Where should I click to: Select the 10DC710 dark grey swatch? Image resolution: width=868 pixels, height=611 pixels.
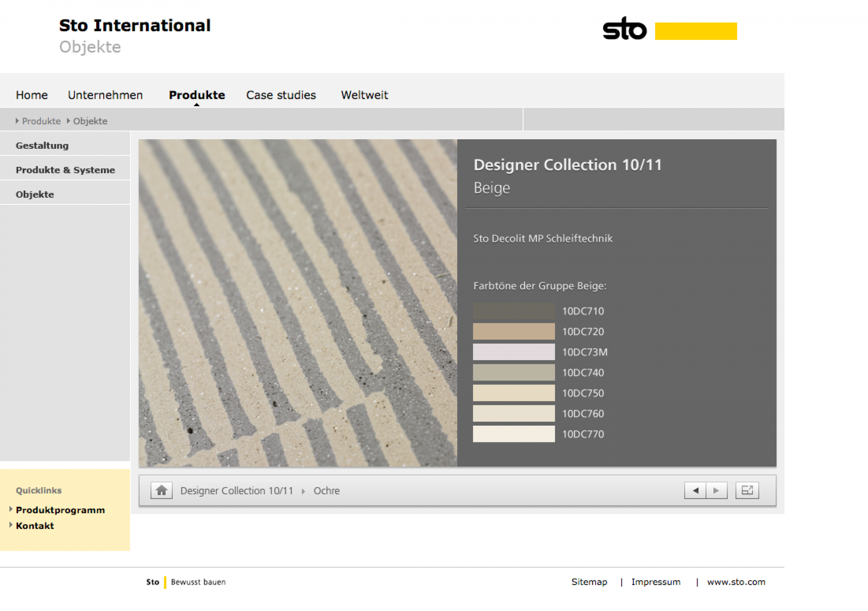513,311
